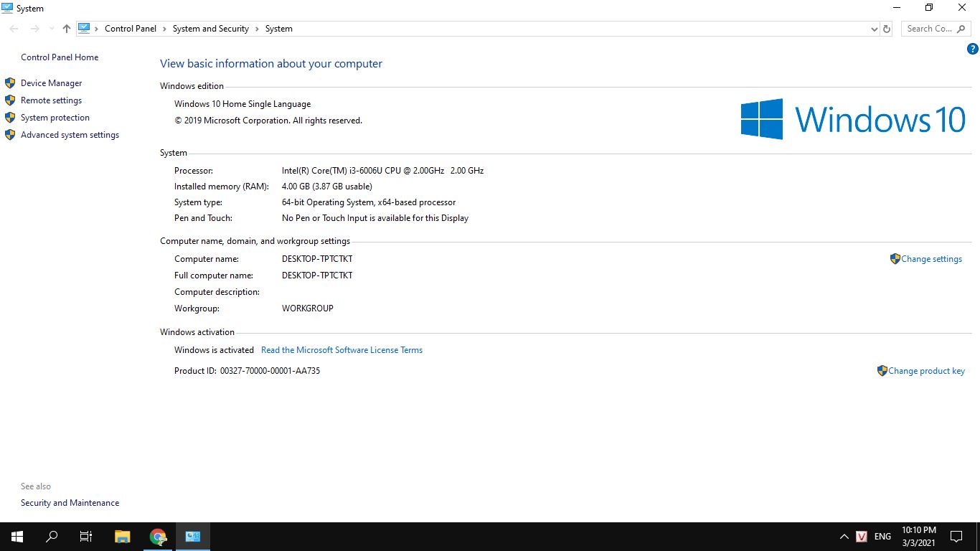Open Task View on the taskbar
Screen dimensions: 980x551
click(86, 536)
